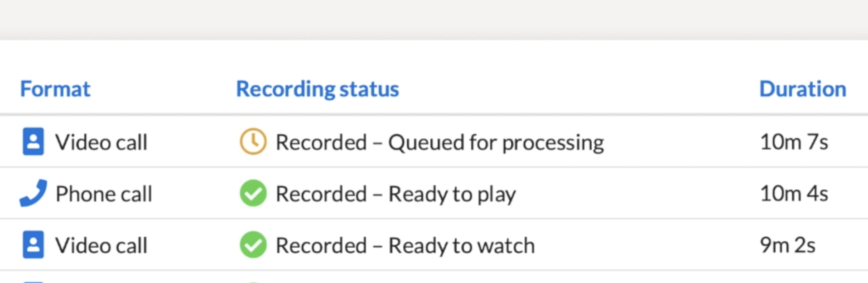The height and width of the screenshot is (283, 868).
Task: Open the Recorded – Ready to watch recording
Action: 405,245
